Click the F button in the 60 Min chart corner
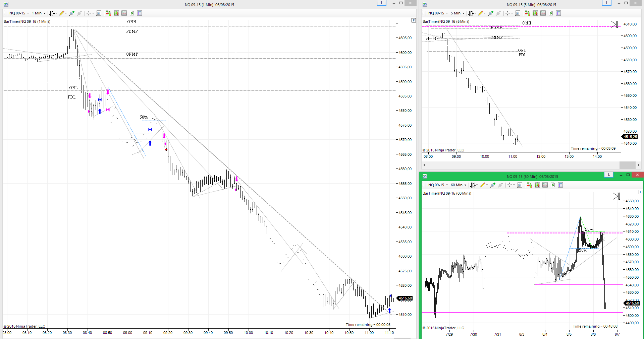 641,192
